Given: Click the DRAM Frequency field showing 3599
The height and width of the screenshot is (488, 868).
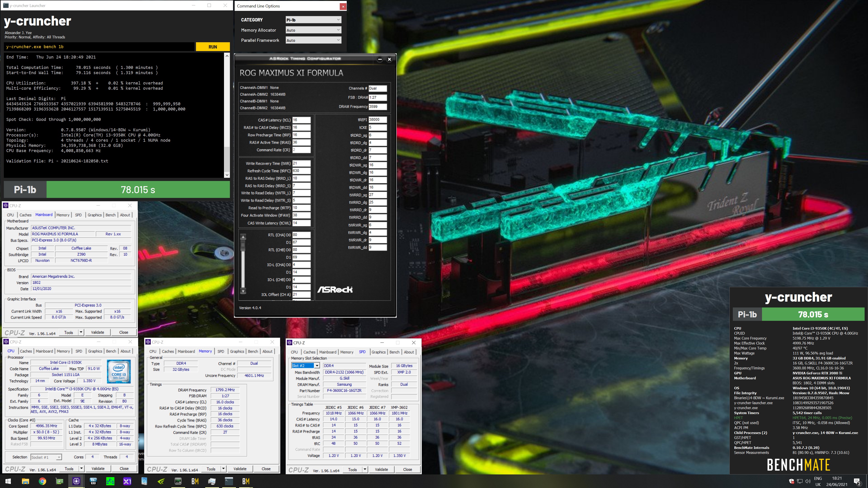Looking at the screenshot, I should point(377,106).
